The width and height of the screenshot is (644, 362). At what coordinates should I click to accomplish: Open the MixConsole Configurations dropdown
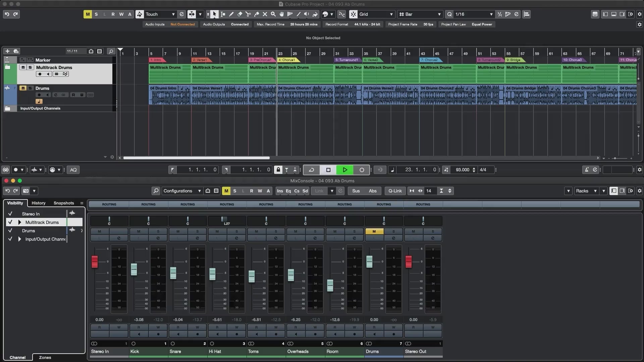182,191
